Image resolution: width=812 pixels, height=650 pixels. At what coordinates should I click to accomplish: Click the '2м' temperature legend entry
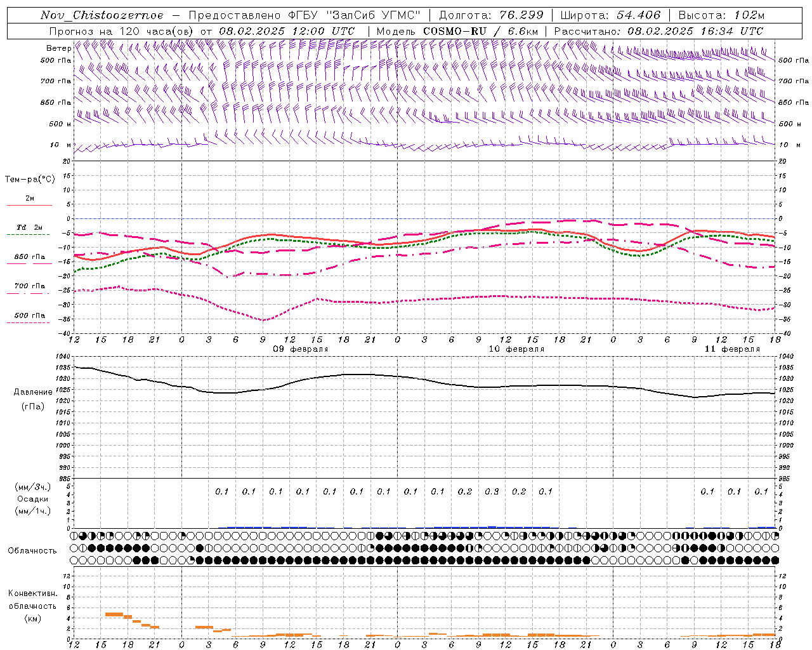click(x=30, y=198)
